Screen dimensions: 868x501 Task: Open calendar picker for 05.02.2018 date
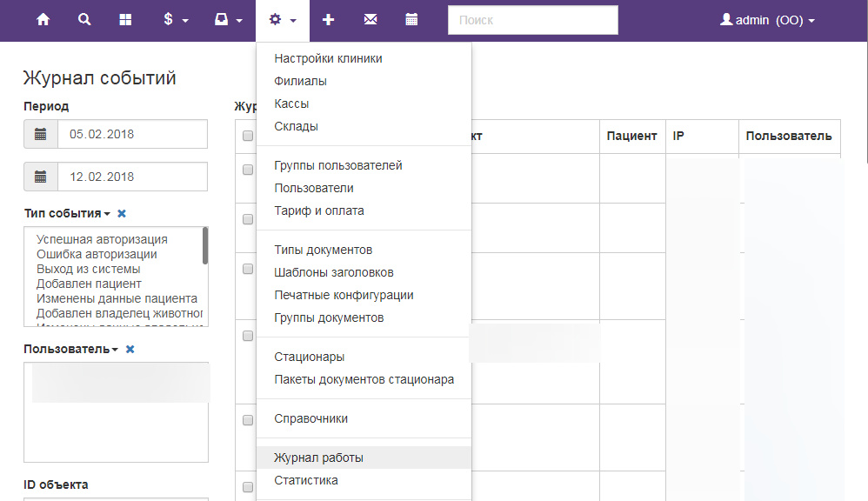[40, 134]
